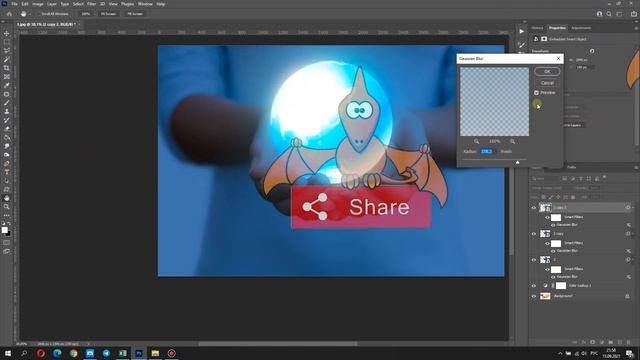This screenshot has height=360, width=640.
Task: Collapse smart filters of '1 copy 2' layer
Action: 633,207
